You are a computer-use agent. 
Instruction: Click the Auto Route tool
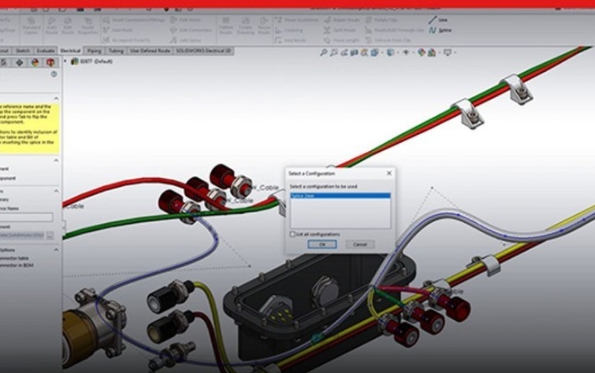coord(51,26)
